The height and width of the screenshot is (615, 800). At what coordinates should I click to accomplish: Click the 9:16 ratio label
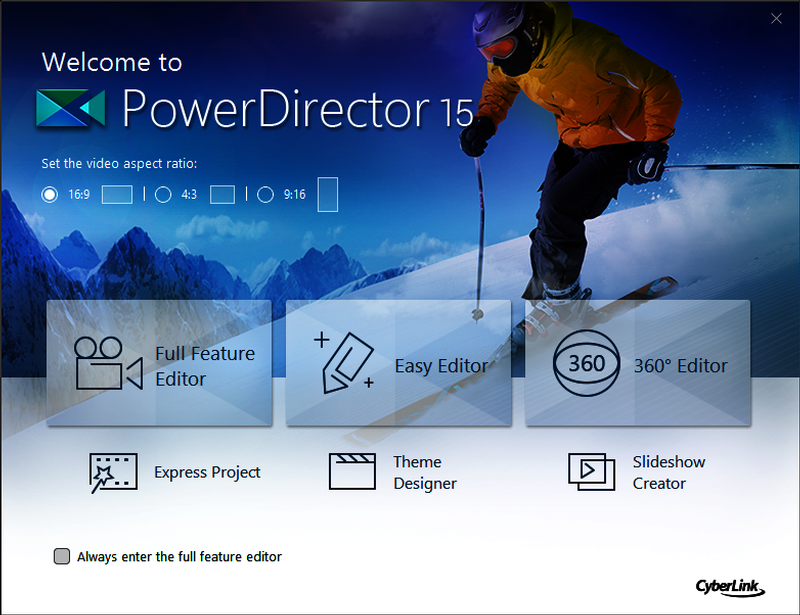[295, 194]
